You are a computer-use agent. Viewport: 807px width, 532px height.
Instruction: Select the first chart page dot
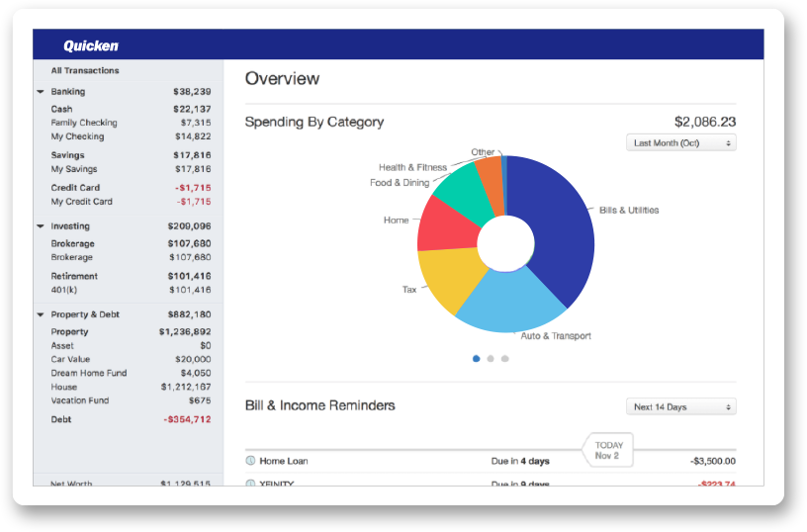coord(476,359)
